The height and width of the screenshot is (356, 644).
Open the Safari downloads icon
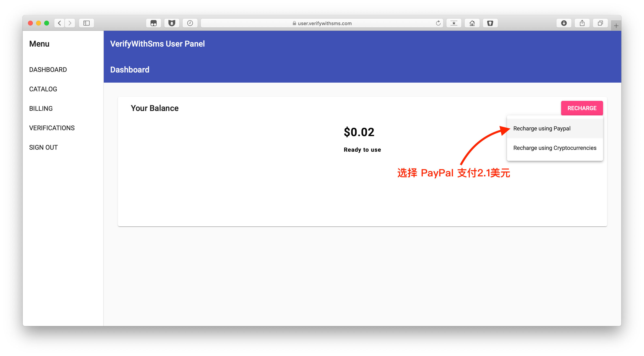564,23
